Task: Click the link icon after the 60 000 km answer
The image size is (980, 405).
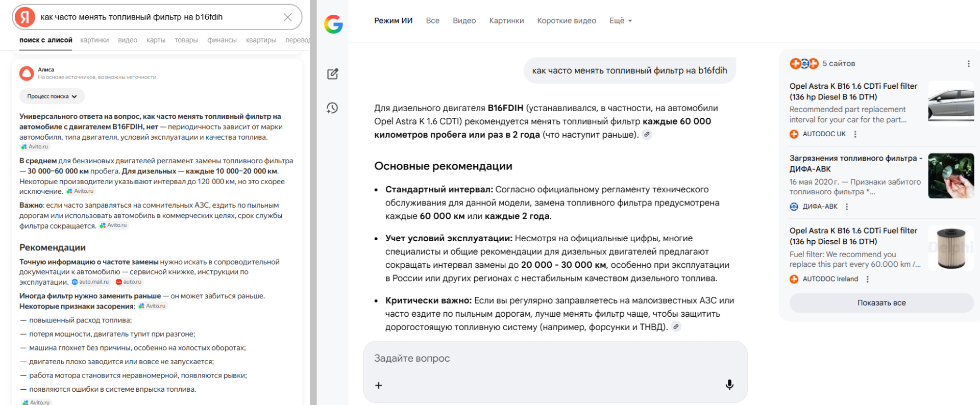Action: tap(647, 135)
